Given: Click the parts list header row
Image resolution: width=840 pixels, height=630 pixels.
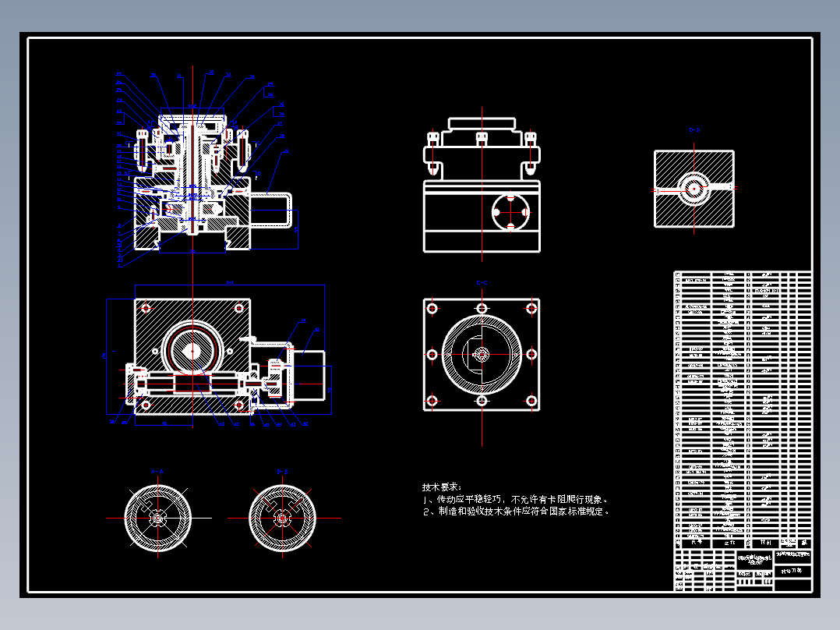Looking at the screenshot, I should pyautogui.click(x=743, y=543).
